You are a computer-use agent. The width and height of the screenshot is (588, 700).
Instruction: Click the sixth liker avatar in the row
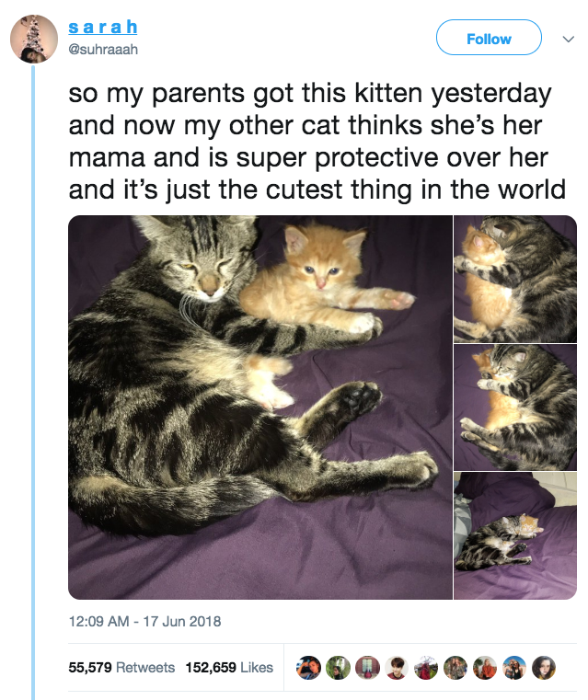pos(456,668)
